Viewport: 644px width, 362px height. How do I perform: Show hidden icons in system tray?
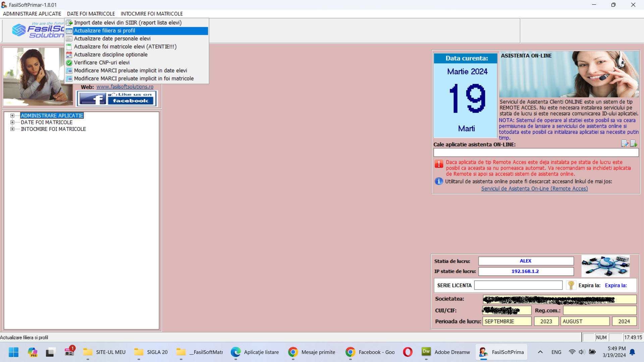pos(540,352)
